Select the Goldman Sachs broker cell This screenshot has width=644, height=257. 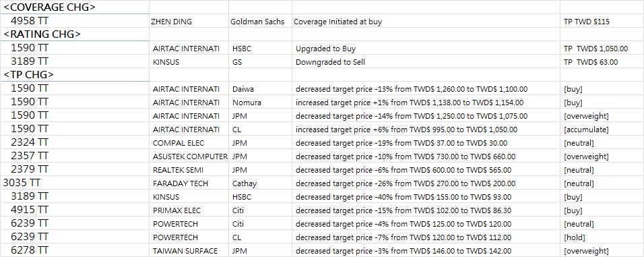click(x=260, y=22)
